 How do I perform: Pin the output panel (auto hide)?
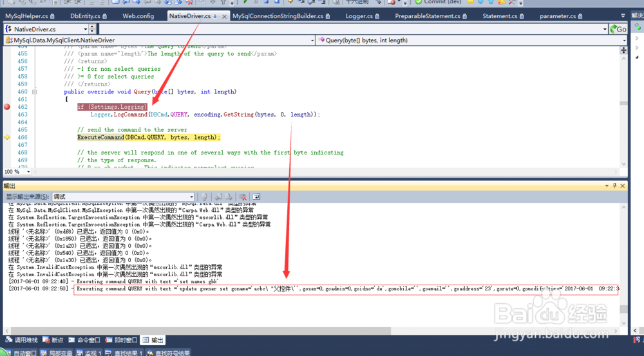tap(614, 185)
